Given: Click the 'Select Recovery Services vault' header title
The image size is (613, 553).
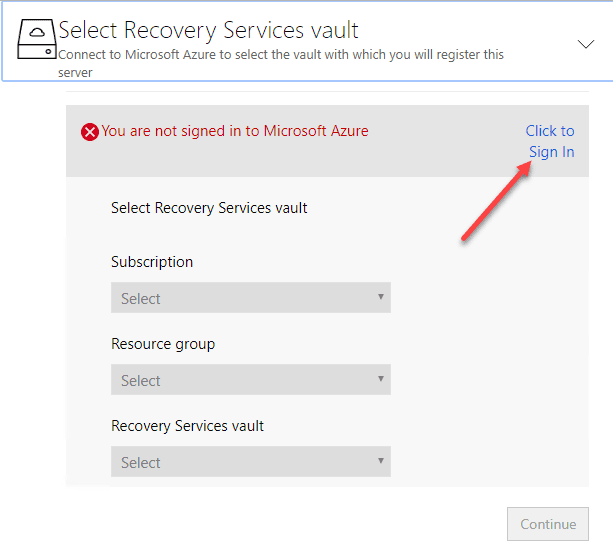Looking at the screenshot, I should pyautogui.click(x=208, y=30).
